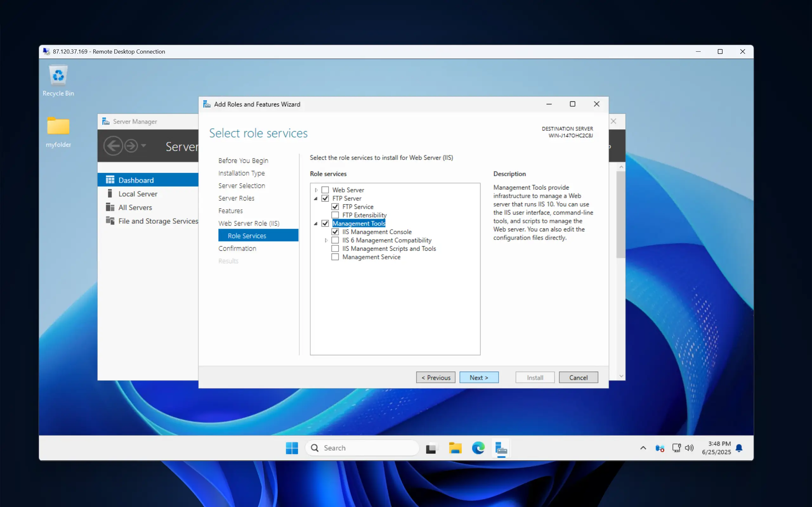
Task: Tick IIS Management Scripts and Tools
Action: pyautogui.click(x=335, y=248)
